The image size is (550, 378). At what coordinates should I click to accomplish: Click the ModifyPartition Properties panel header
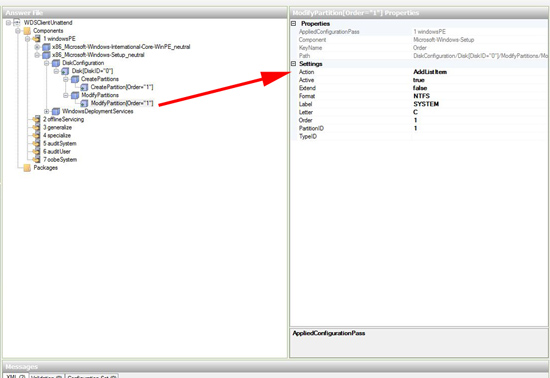coord(419,13)
